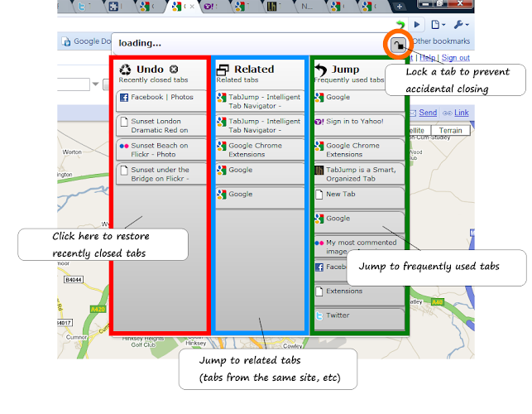Open the wrench settings menu
Image resolution: width=532 pixels, height=414 pixels.
461,25
